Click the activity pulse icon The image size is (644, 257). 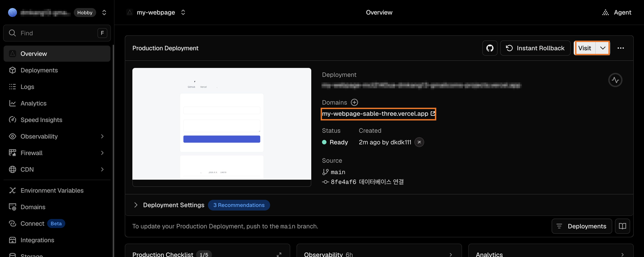coord(615,80)
